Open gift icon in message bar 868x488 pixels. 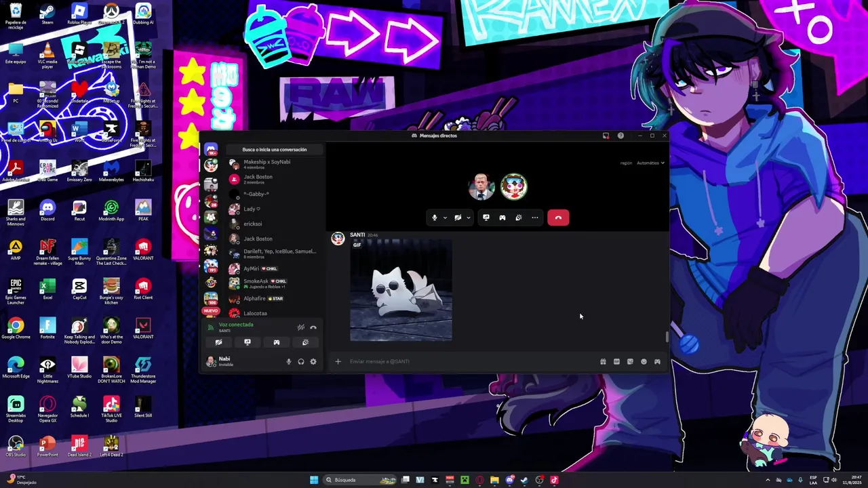[603, 361]
